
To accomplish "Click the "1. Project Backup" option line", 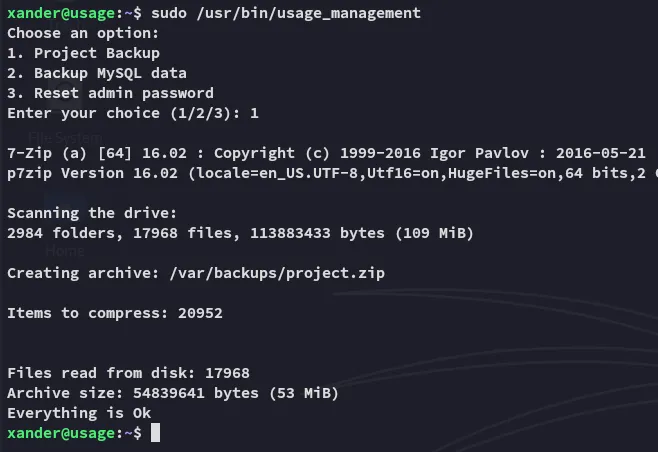I will pyautogui.click(x=83, y=53).
